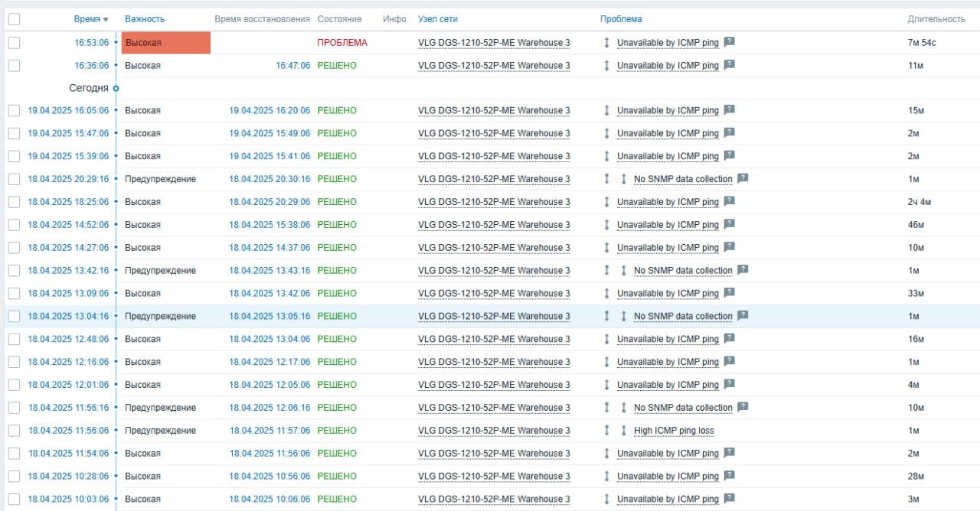Show description icon on 19.04.2025 16:05:06 row

pos(730,110)
